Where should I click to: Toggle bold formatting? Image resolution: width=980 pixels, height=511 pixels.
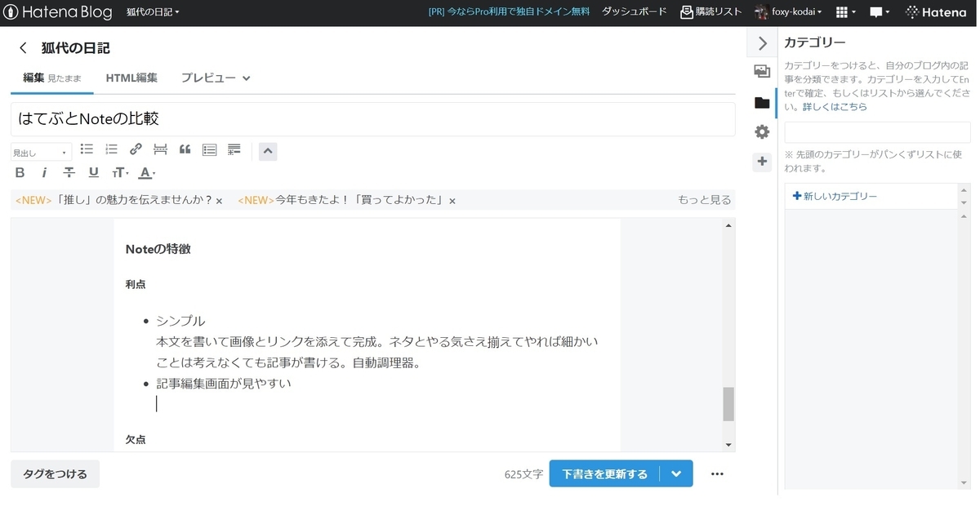pyautogui.click(x=20, y=172)
